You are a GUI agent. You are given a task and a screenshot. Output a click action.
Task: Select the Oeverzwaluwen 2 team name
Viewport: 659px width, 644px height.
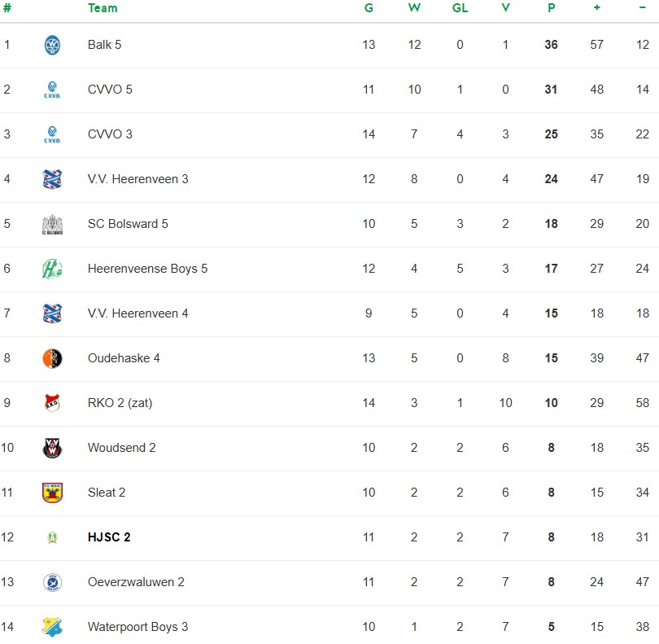(136, 582)
